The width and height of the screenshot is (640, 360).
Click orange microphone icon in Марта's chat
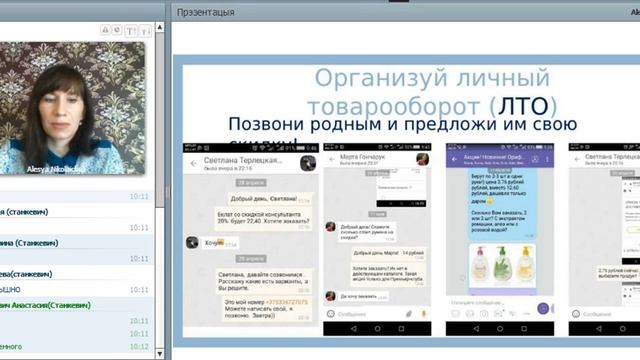pos(424,314)
